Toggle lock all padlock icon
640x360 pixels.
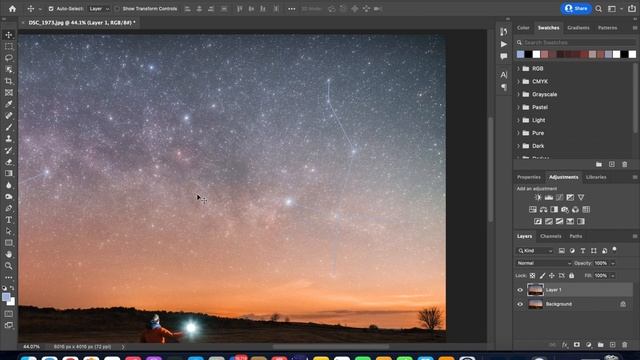(571, 276)
